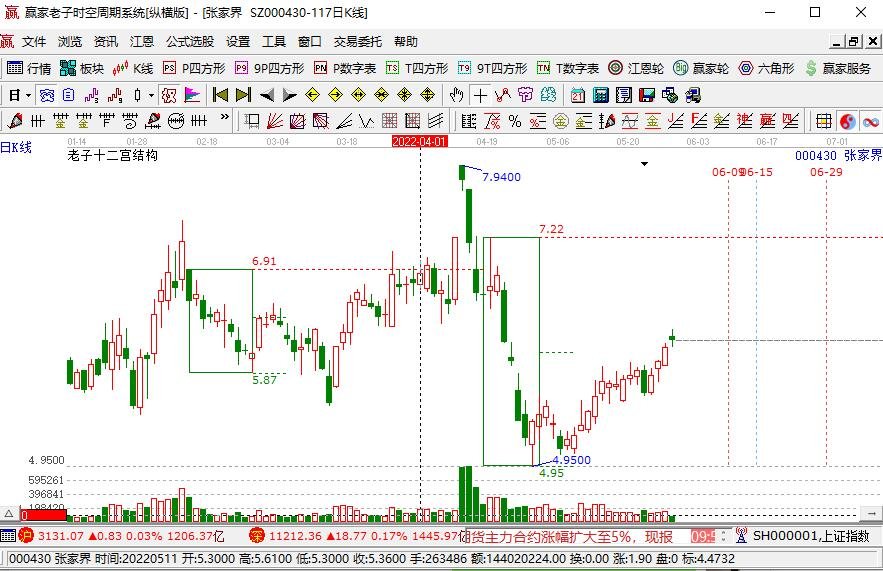Open the 文件 menu
Image resolution: width=883 pixels, height=571 pixels.
(34, 42)
